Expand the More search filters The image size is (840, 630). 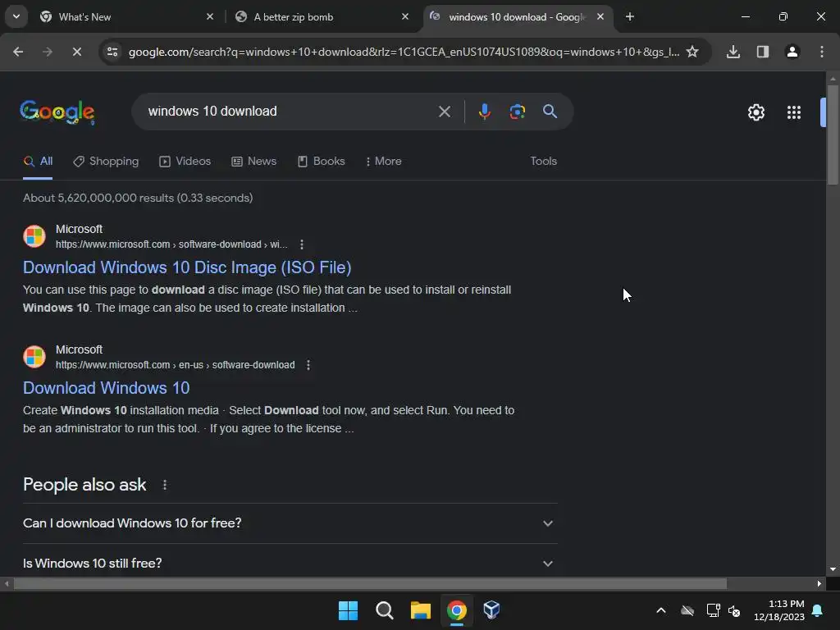tap(384, 162)
